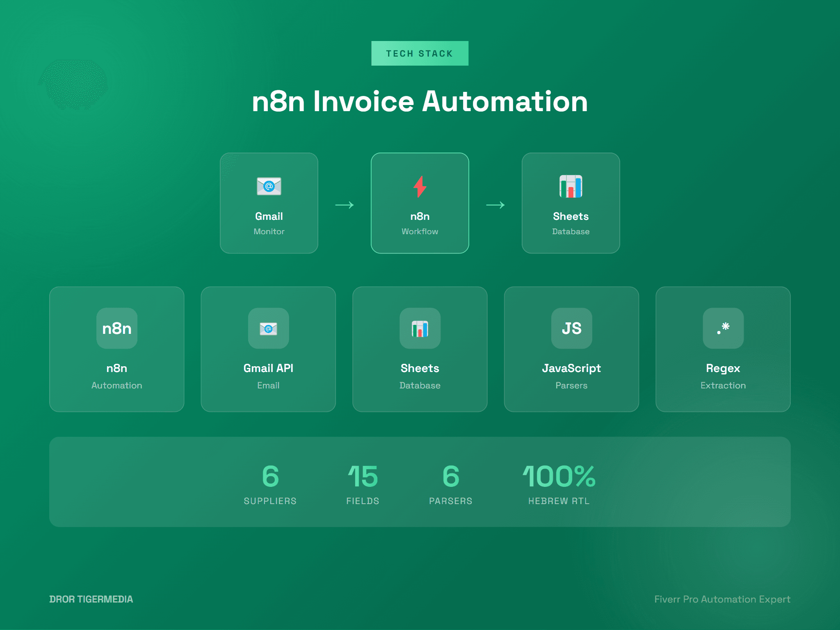This screenshot has width=840, height=630.
Task: Open the n8n Workflow card
Action: coord(420,203)
